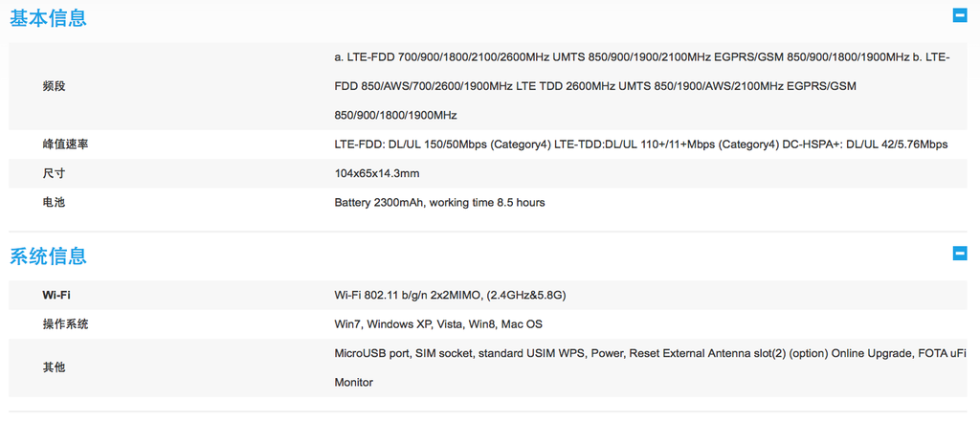Click the Monitor text in 其他 row
This screenshot has width=980, height=422.
(354, 382)
